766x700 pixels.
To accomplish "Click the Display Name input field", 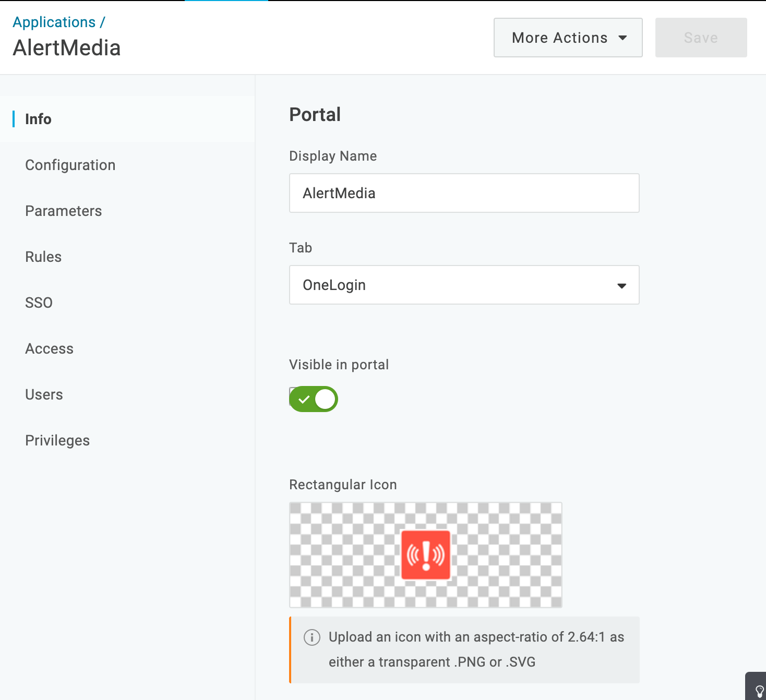I will pyautogui.click(x=464, y=193).
